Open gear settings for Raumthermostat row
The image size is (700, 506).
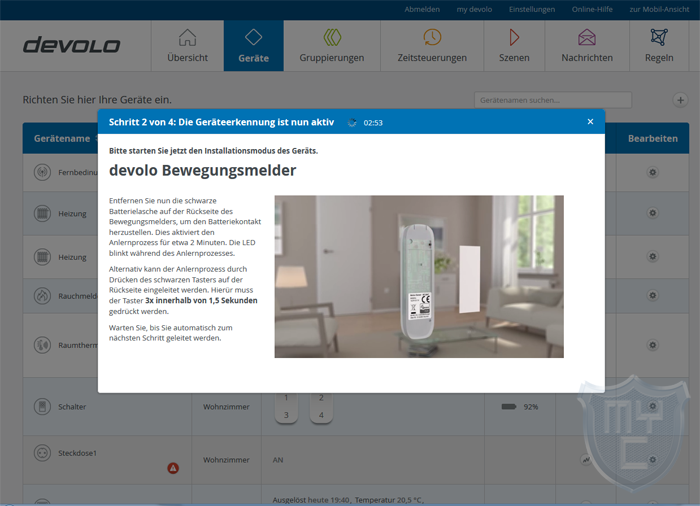click(x=652, y=345)
